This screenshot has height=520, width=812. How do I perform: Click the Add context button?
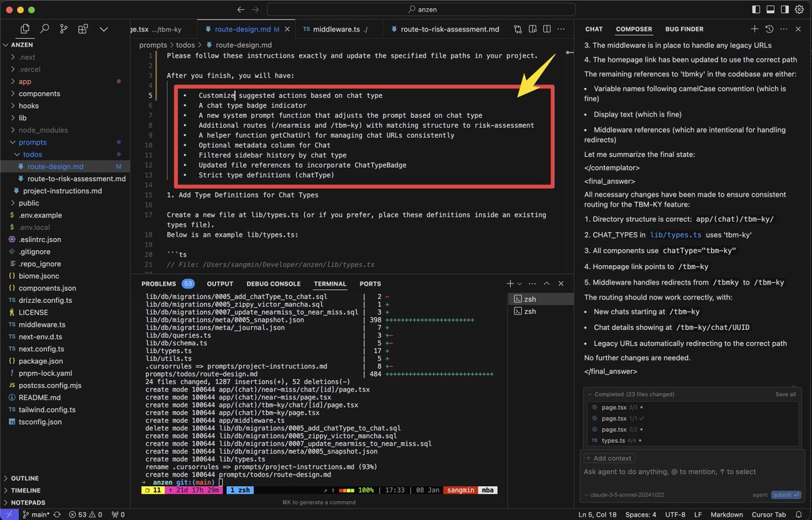pos(610,458)
